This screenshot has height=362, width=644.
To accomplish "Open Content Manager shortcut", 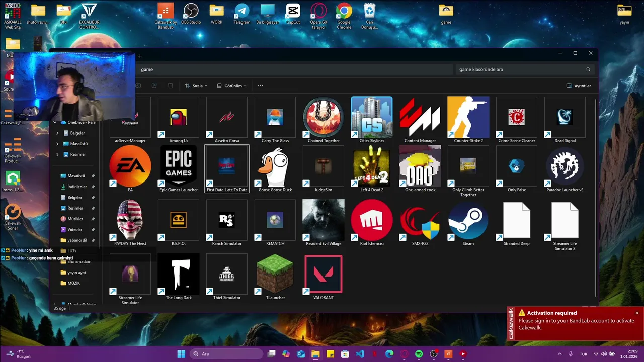I will pos(420,117).
